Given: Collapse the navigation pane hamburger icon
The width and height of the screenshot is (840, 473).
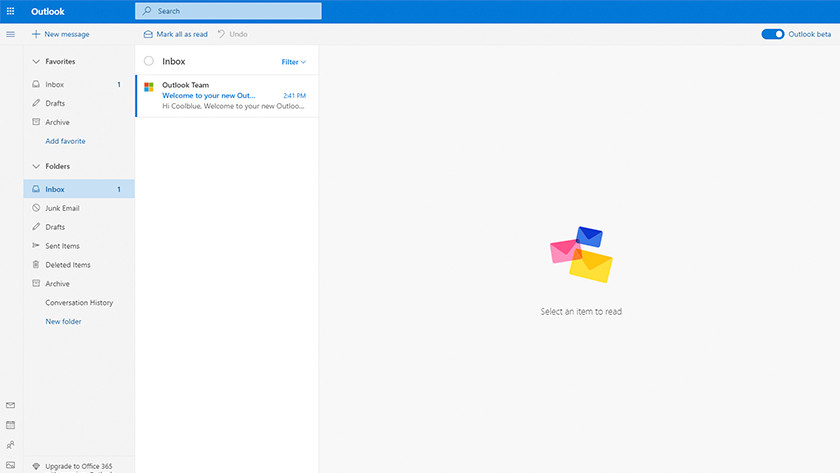Looking at the screenshot, I should point(11,34).
